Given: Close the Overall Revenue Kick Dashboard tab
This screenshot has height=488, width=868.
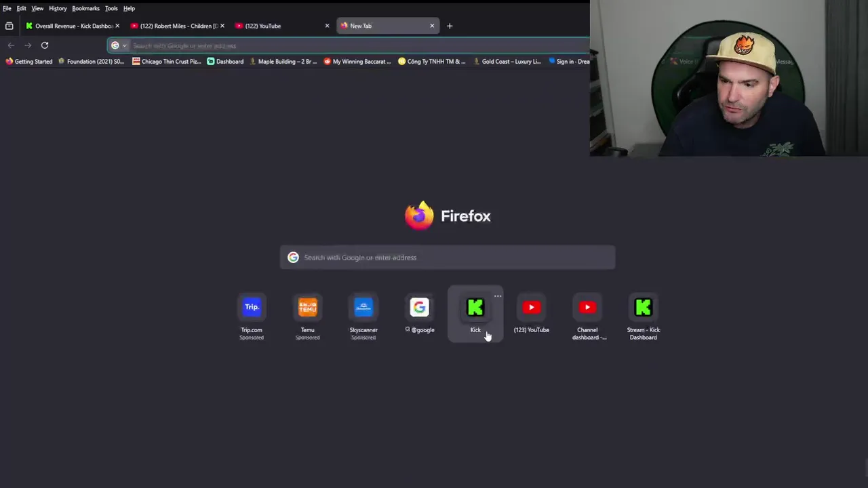Looking at the screenshot, I should [117, 26].
